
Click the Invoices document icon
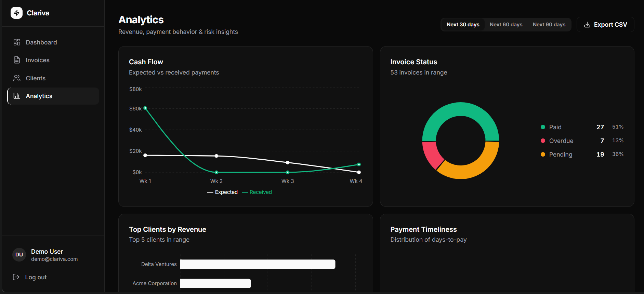tap(17, 60)
